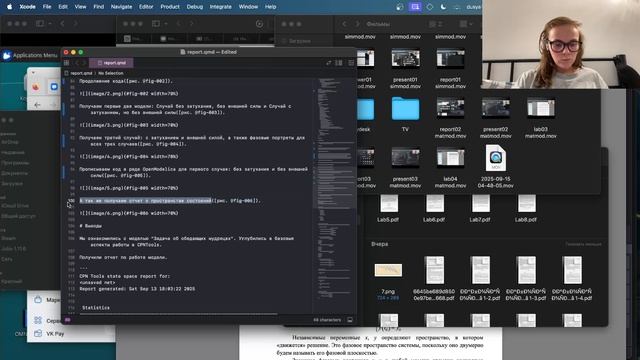Image resolution: width=640 pixels, height=360 pixels.
Task: Go forward in the Finder window
Action: [357, 24]
